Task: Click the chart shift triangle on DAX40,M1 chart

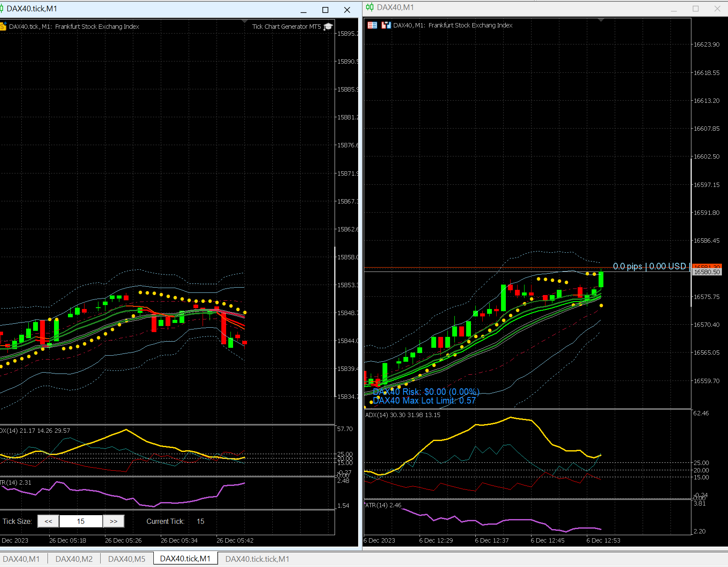Action: (x=601, y=20)
